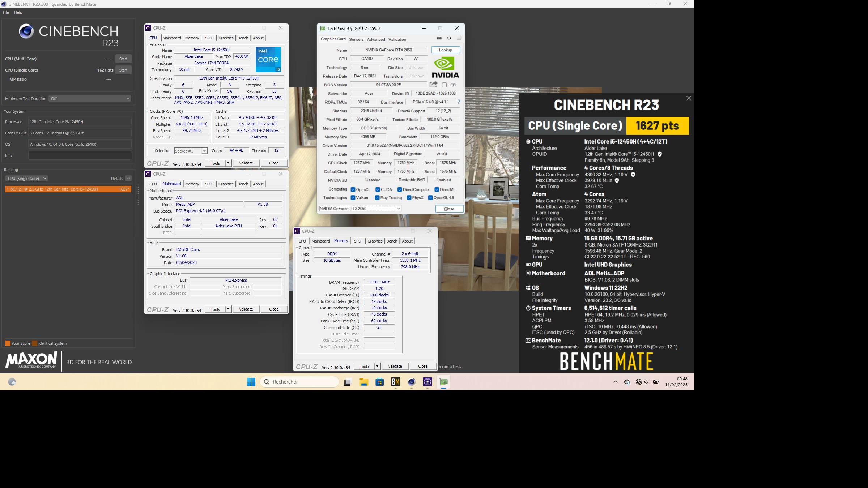Click the Your Score orange legend swatch
Screen dimensions: 868x488
click(8, 343)
